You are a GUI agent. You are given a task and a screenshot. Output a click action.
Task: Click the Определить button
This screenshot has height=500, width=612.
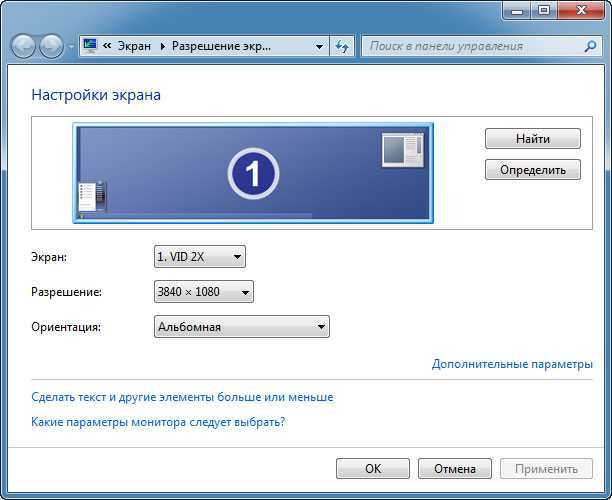pos(533,170)
